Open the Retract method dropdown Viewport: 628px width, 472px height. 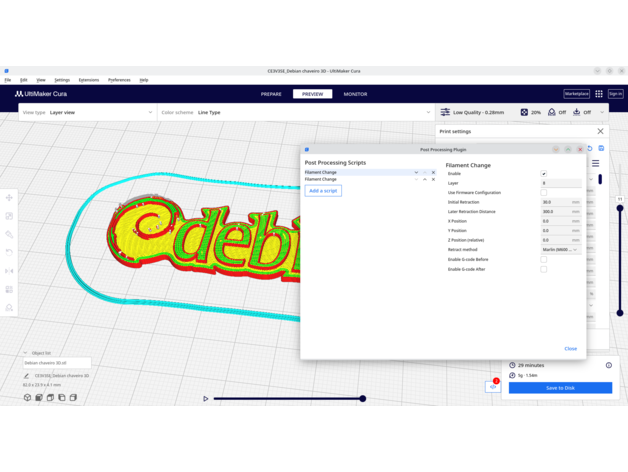(561, 250)
